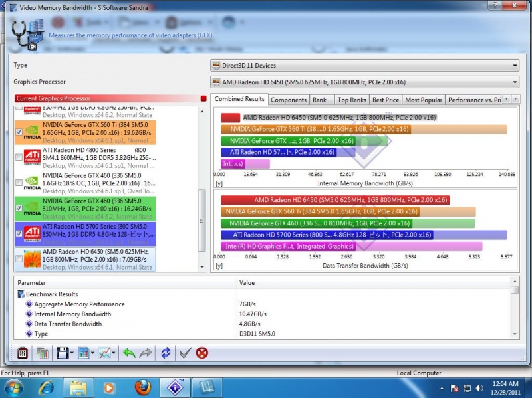Open the book-icon app in the taskbar
The height and width of the screenshot is (398, 532).
pos(207,388)
